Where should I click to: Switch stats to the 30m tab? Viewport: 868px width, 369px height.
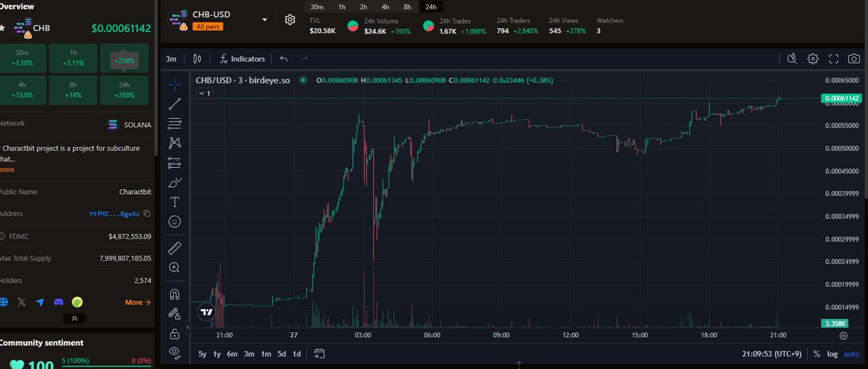pos(317,7)
